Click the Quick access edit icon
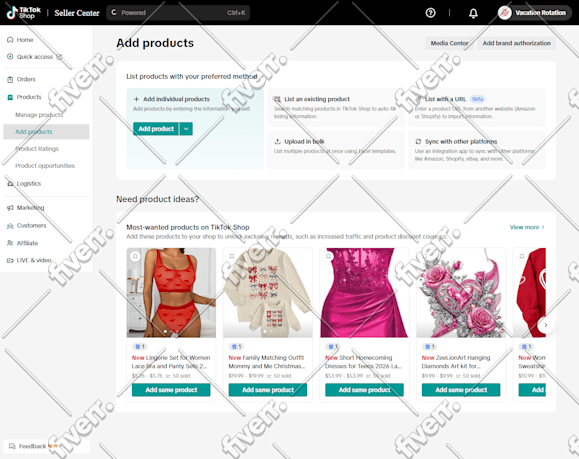The image size is (579, 459). 59,56
